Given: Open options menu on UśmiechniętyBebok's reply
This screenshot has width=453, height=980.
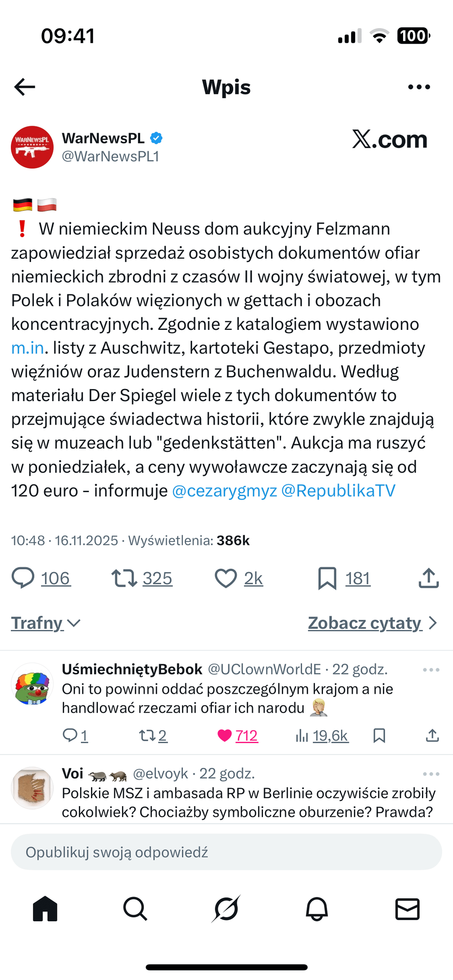Looking at the screenshot, I should (431, 669).
